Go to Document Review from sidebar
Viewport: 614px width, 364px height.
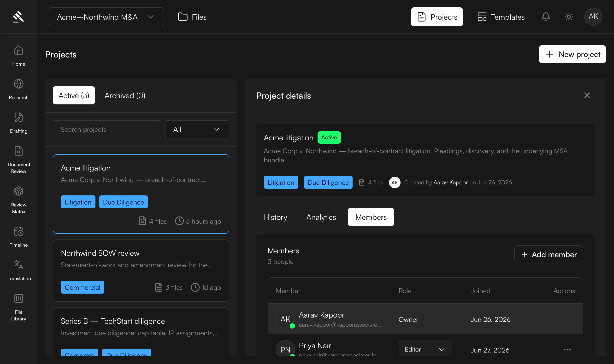tap(19, 151)
